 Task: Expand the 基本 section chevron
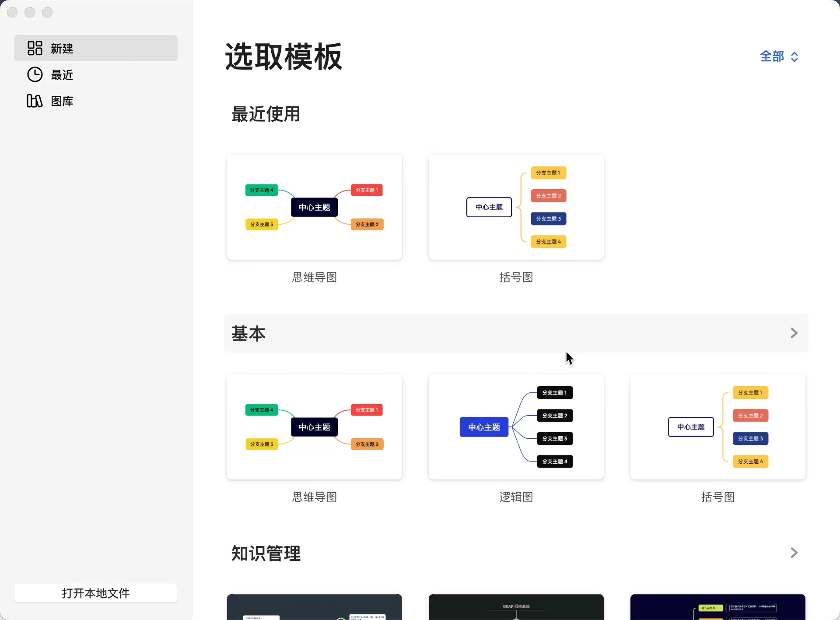click(794, 333)
